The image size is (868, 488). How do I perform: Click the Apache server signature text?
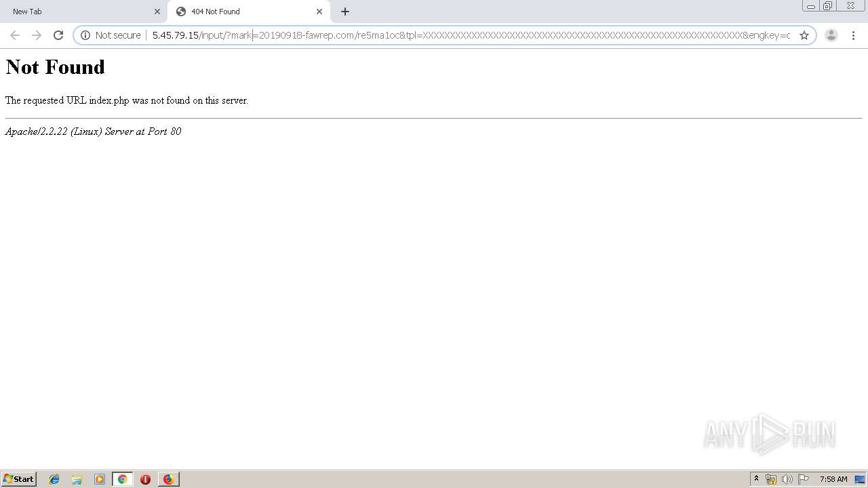click(x=94, y=131)
